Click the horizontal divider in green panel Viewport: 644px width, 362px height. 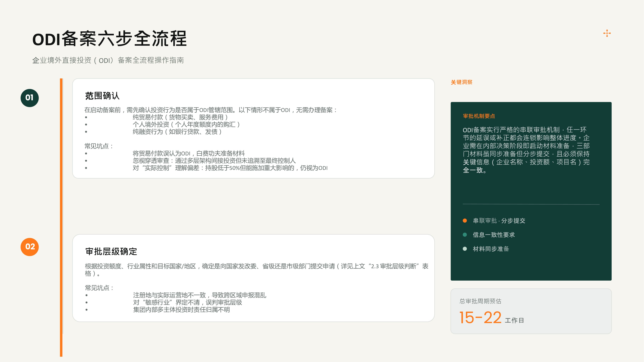click(x=531, y=204)
